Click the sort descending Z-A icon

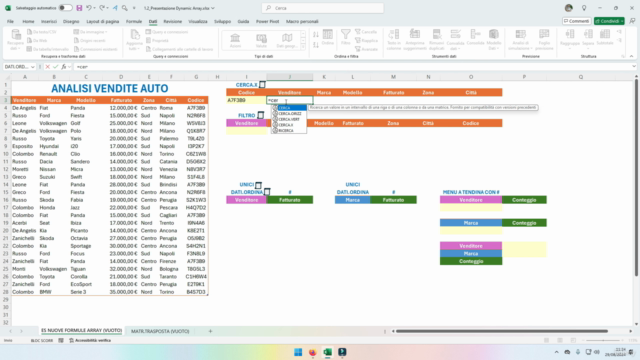[316, 45]
